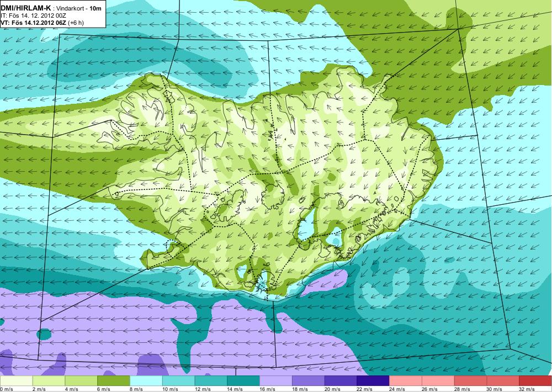The image size is (552, 392).
Task: Click the "(+6 h)" forecast offset text
Action: coord(76,23)
